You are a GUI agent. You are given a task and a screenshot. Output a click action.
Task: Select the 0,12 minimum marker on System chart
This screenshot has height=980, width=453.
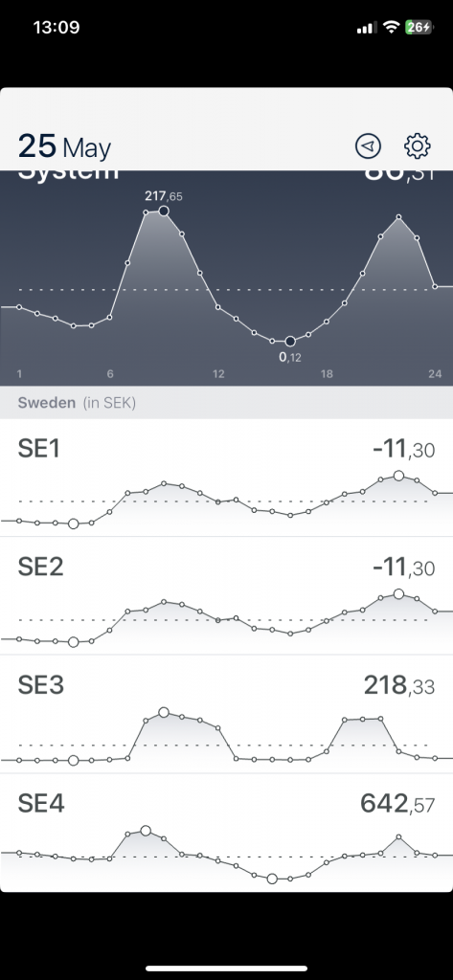click(x=290, y=342)
